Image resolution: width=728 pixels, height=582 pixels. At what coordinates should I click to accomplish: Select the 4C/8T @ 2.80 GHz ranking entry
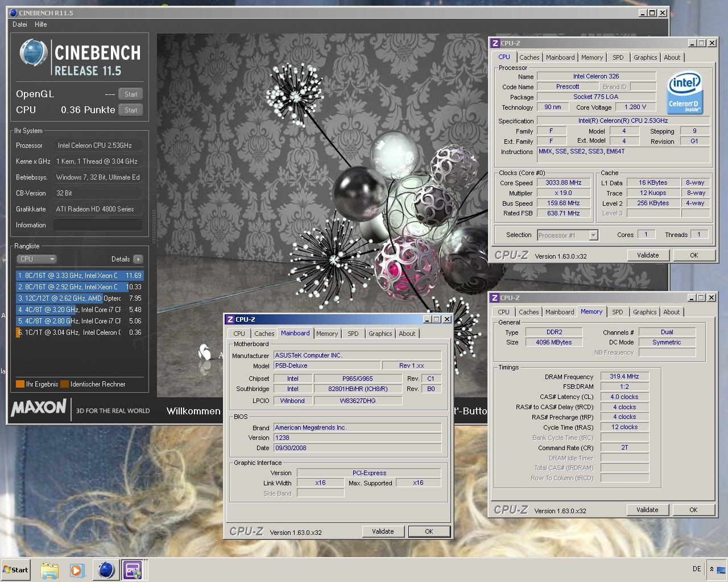click(80, 321)
